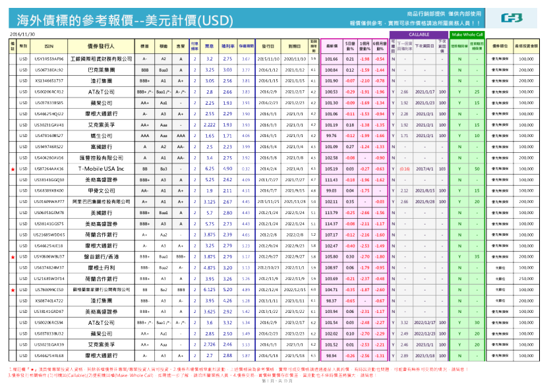Screen dimensions: 555x392
Task: Click latest price 114.37
Action: pyautogui.click(x=332, y=223)
